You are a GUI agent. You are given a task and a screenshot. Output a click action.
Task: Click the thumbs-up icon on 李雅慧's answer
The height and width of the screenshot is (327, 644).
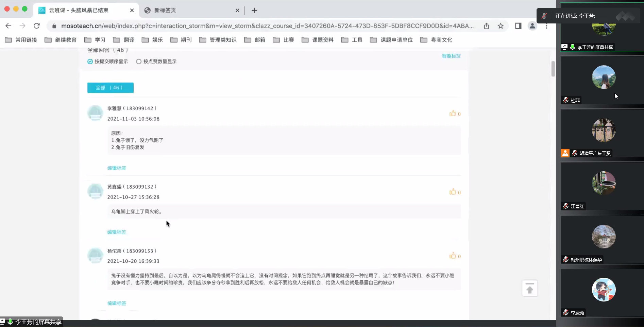tap(453, 114)
